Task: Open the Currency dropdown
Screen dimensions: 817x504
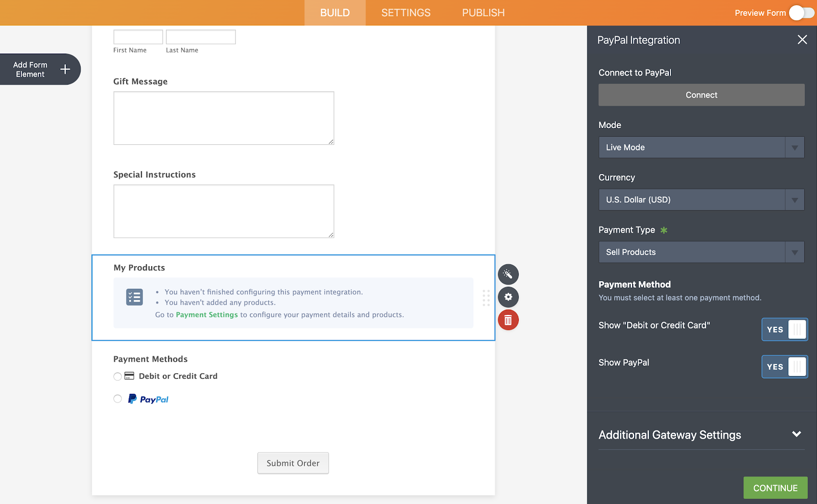Action: [x=701, y=200]
